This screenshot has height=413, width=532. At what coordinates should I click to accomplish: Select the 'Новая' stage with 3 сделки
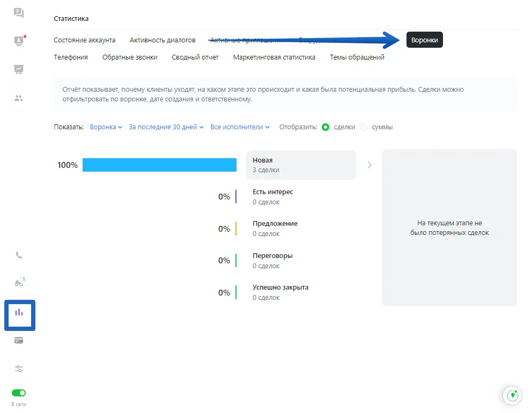[301, 165]
